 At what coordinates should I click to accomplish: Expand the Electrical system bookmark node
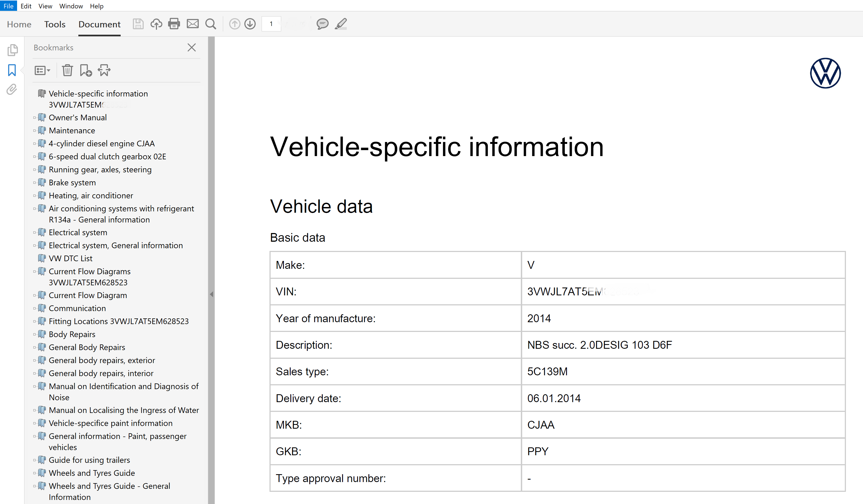35,233
